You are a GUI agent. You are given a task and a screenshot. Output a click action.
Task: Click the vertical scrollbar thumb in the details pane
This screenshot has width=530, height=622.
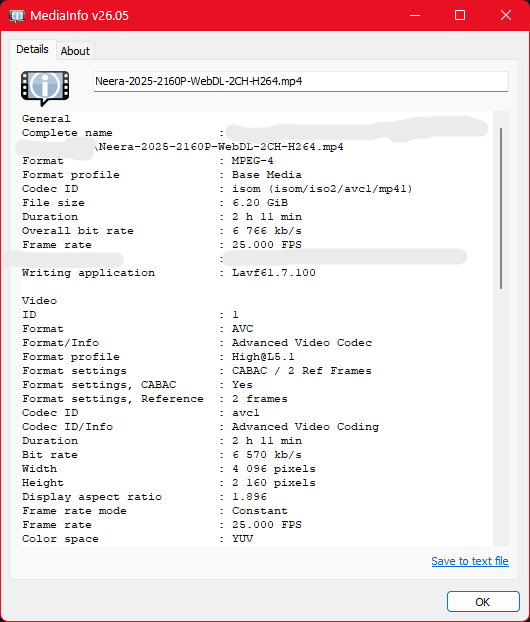(501, 208)
